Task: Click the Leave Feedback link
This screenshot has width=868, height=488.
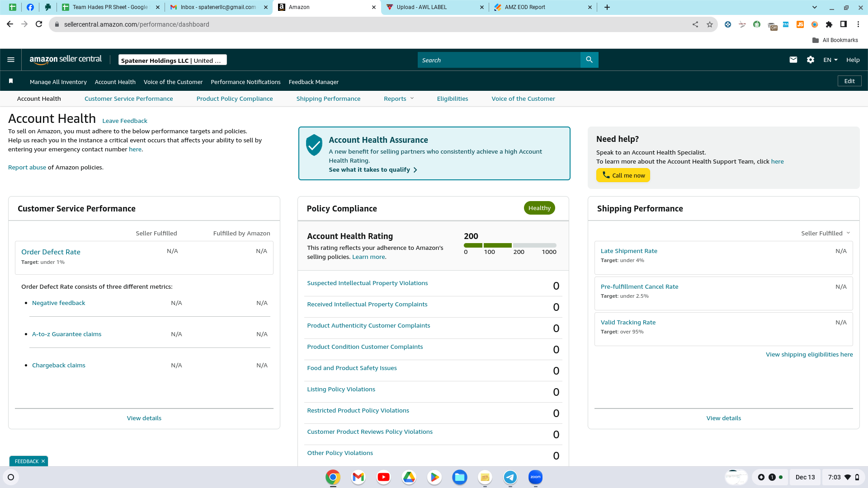Action: [125, 121]
